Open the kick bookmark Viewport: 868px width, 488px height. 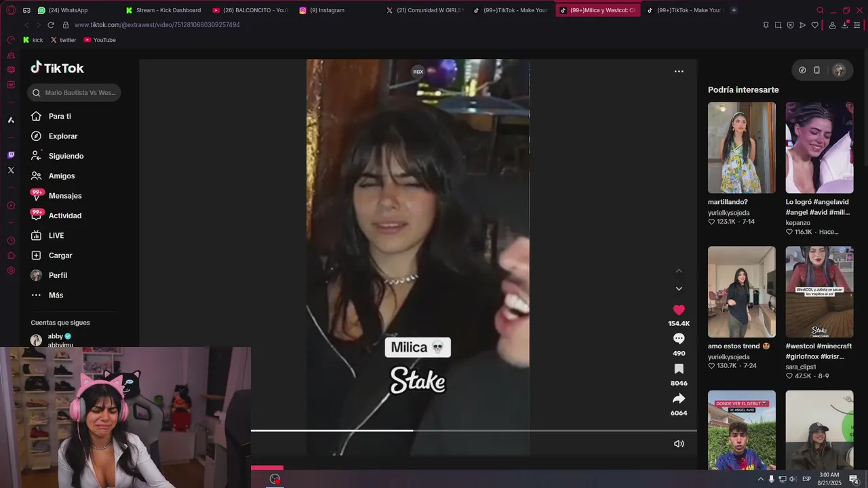(x=33, y=40)
